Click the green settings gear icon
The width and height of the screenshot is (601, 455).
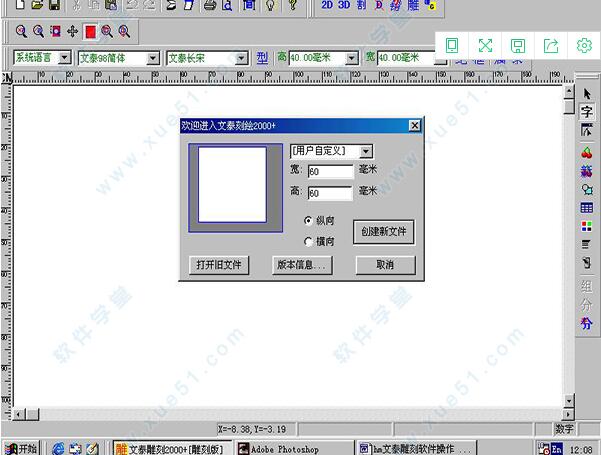(x=584, y=45)
